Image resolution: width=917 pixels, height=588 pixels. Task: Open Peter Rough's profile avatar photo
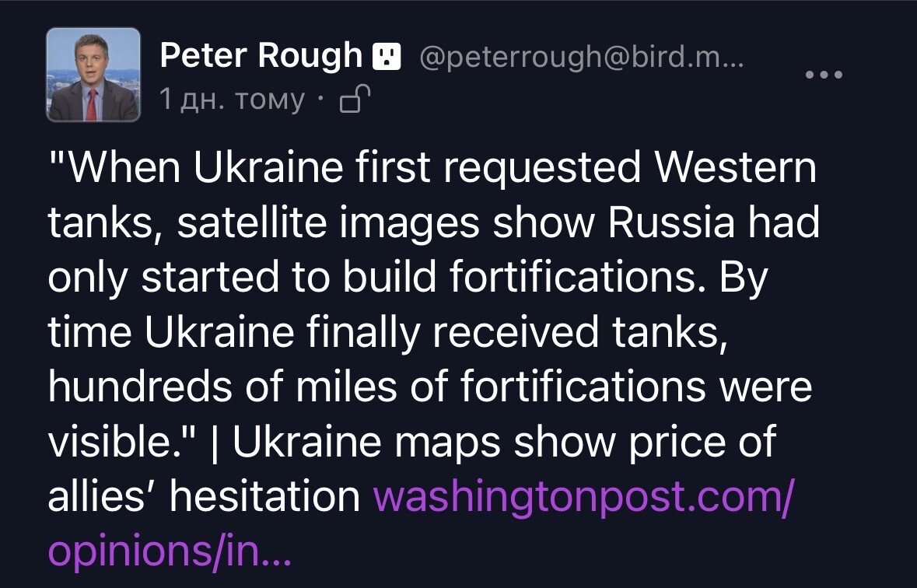(x=93, y=75)
